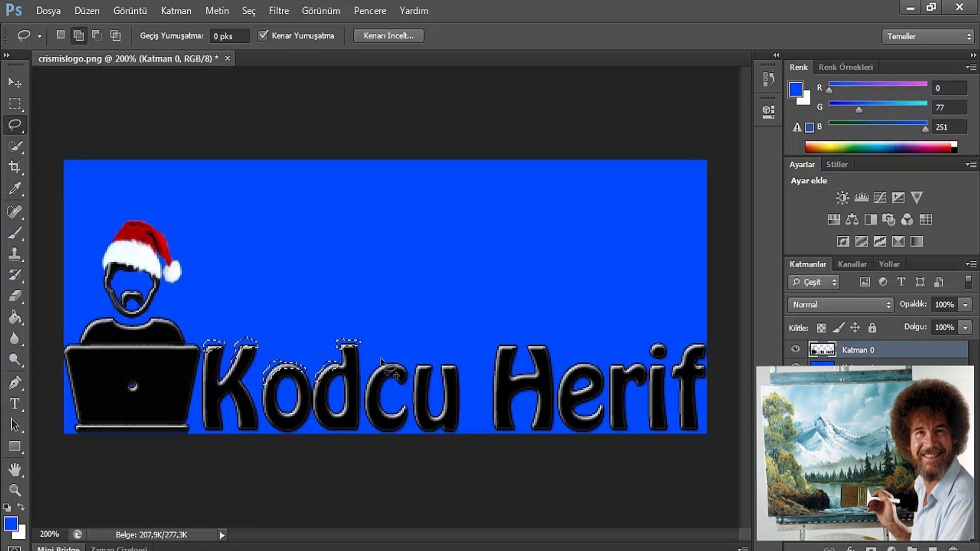
Task: Select the Hand tool
Action: point(15,469)
